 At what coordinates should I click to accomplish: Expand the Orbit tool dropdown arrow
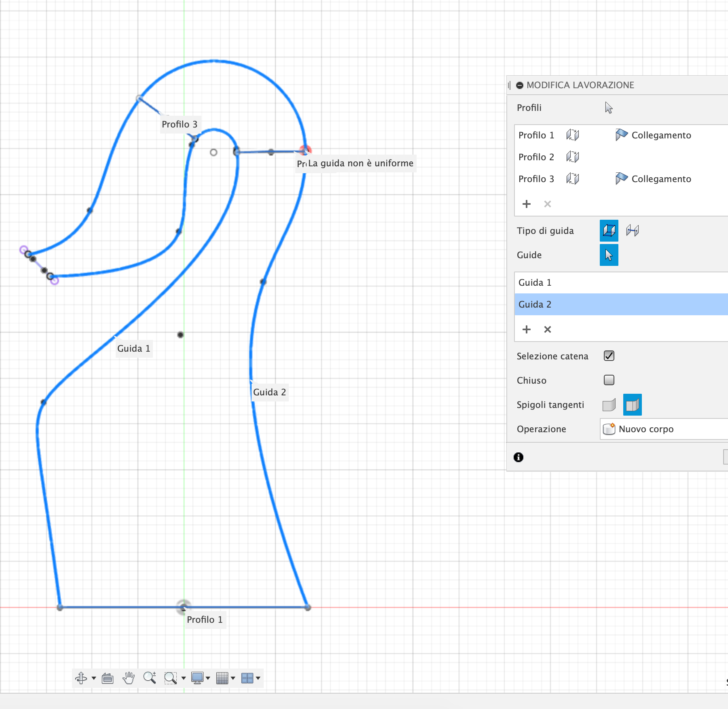click(93, 678)
